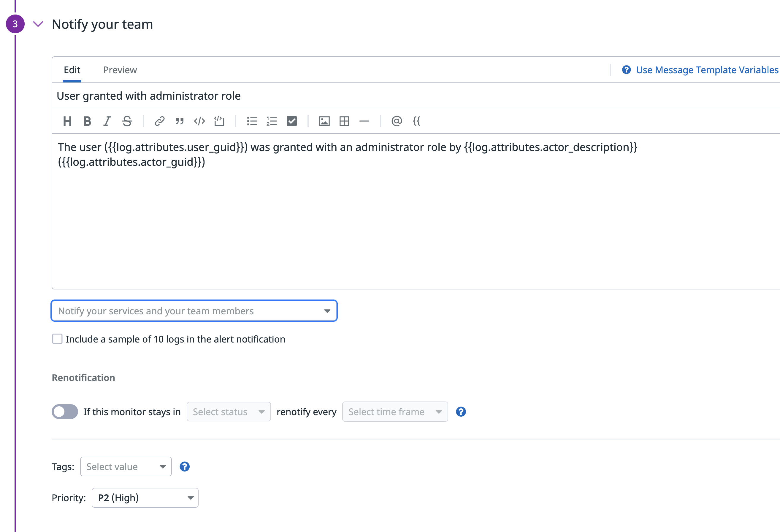
Task: Open the Tags Select value dropdown
Action: (126, 466)
